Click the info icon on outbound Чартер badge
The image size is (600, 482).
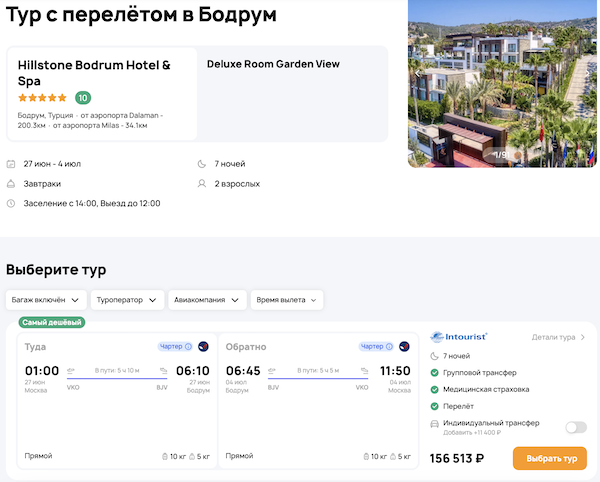[x=188, y=347]
